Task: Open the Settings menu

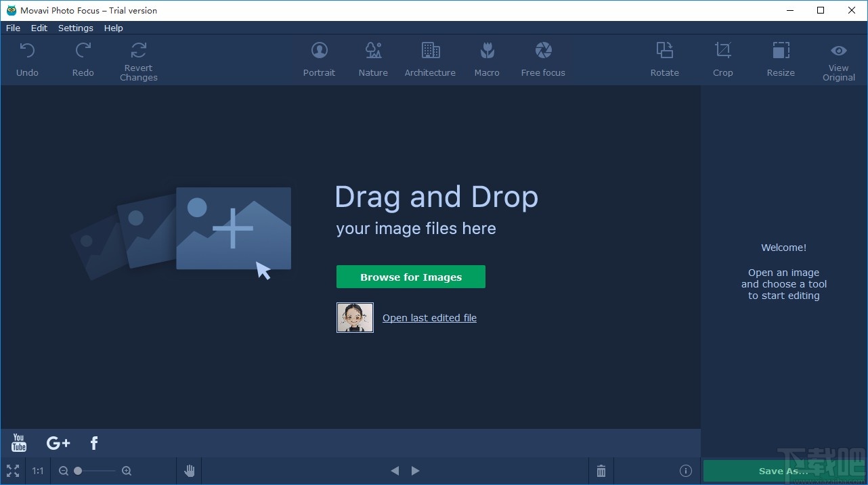Action: [76, 28]
